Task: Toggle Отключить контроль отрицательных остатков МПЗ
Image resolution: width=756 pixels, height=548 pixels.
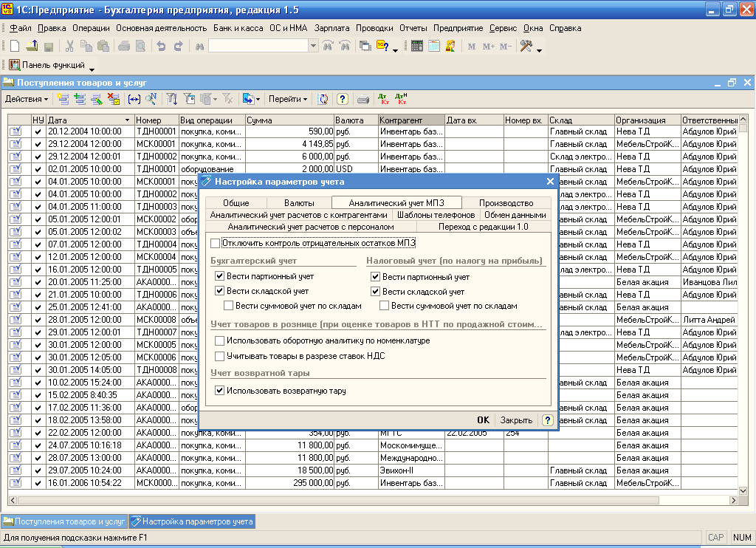Action: (x=216, y=243)
